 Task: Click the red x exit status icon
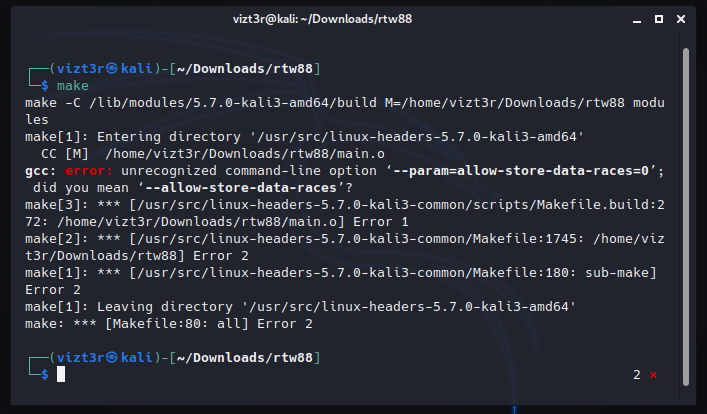653,374
